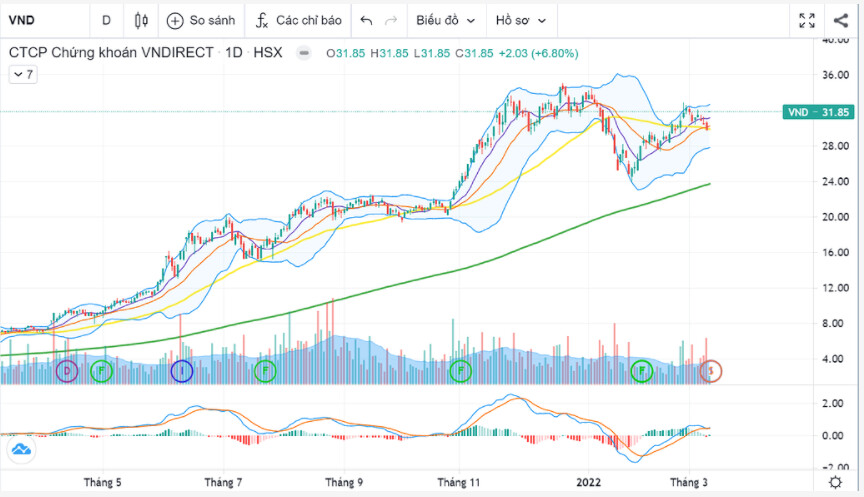
Task: Click the purple D dividend event marker
Action: [x=67, y=371]
